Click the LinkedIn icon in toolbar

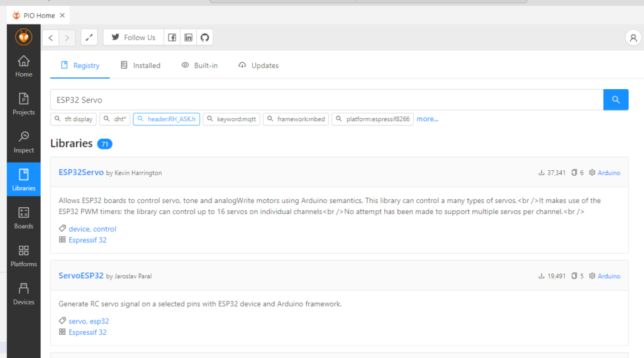pyautogui.click(x=188, y=38)
